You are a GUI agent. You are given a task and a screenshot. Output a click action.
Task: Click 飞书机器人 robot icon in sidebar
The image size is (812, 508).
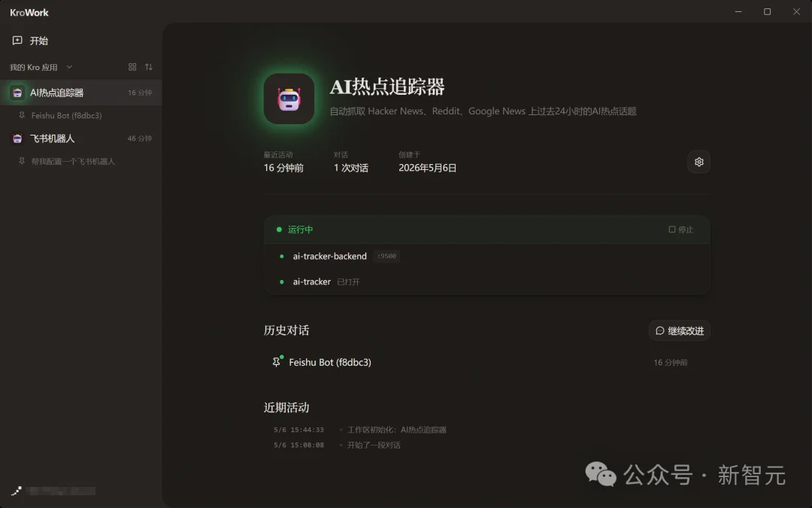point(17,138)
